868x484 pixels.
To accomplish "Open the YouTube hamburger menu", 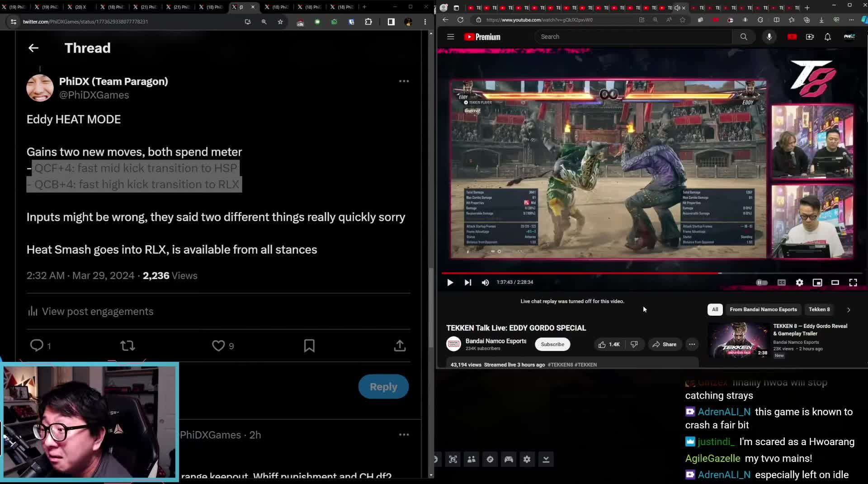I will pos(450,37).
